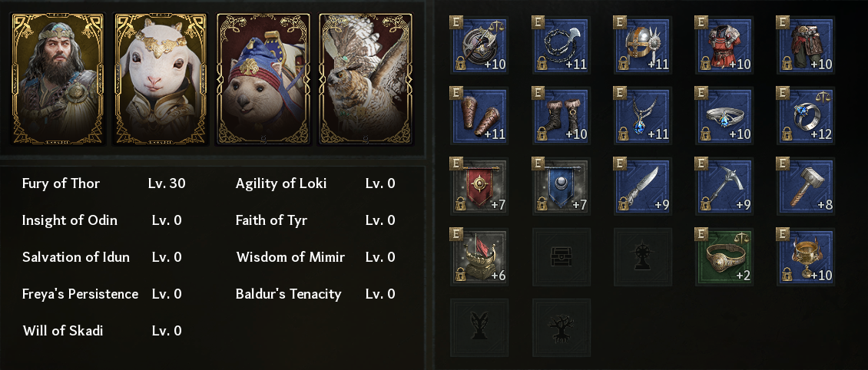
Task: Select the owl character card
Action: click(366, 78)
